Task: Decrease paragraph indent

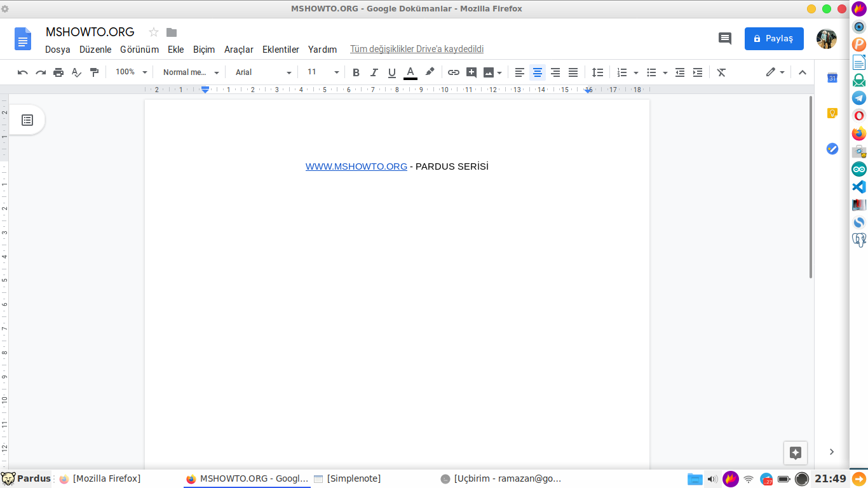Action: [x=680, y=72]
